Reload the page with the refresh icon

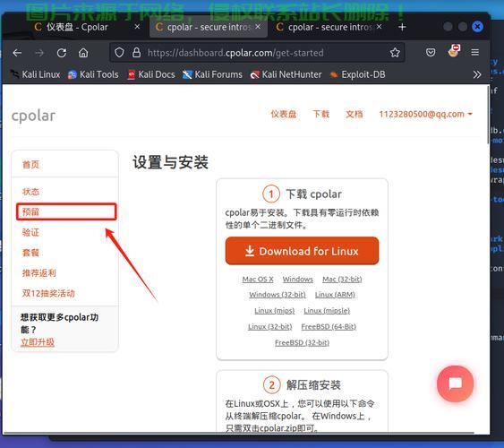(x=62, y=53)
